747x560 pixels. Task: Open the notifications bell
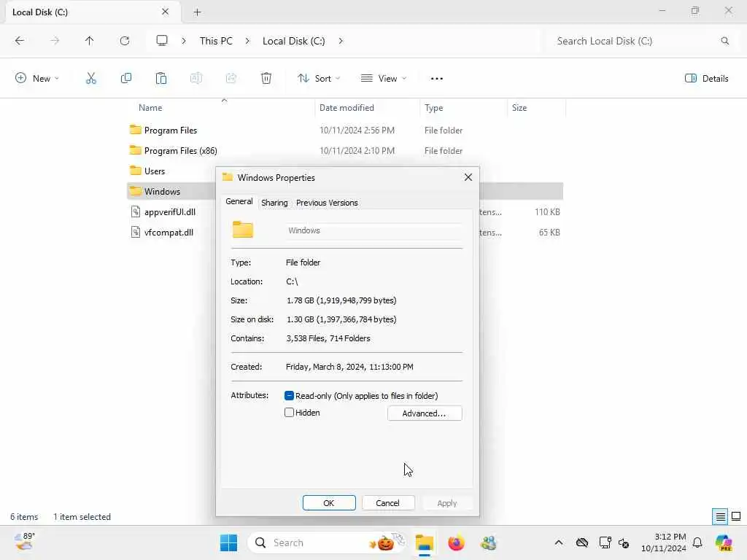(697, 542)
